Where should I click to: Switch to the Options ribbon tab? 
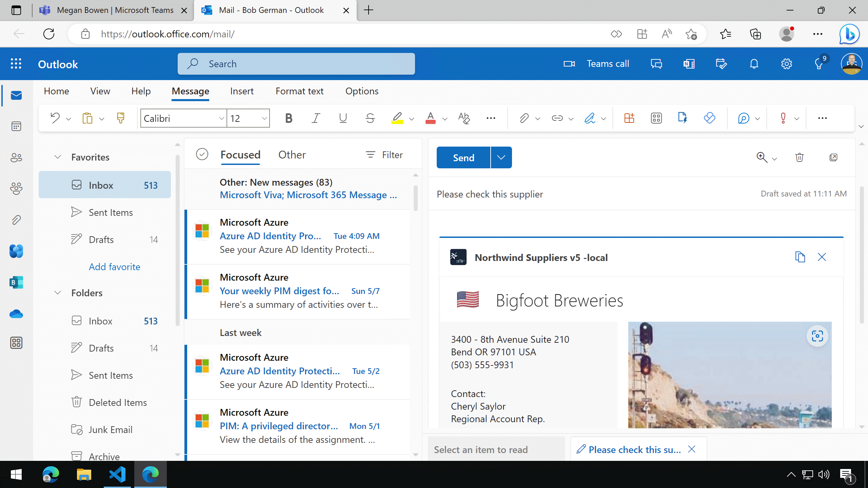point(362,91)
